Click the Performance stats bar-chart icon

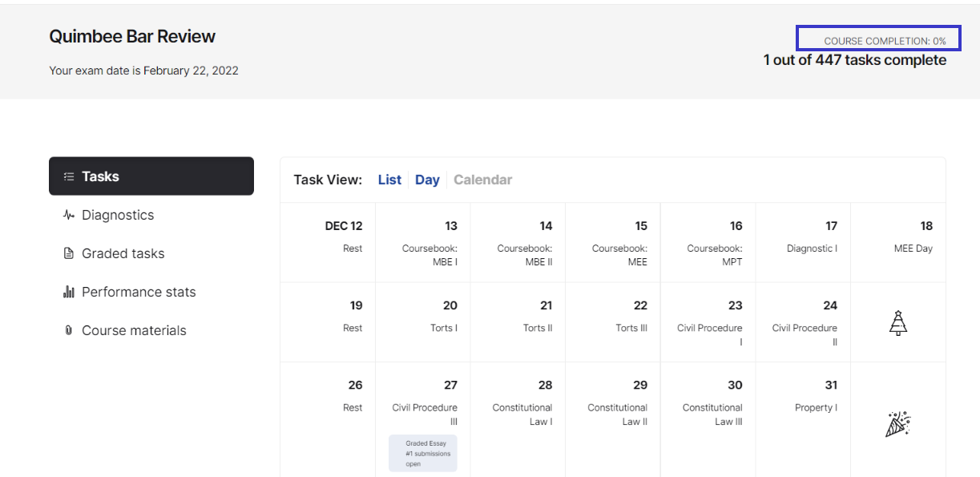point(69,292)
